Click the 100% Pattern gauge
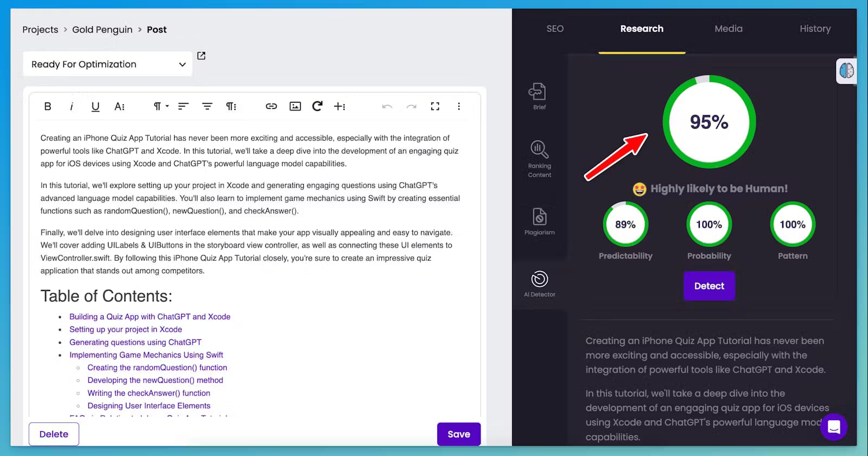 click(x=793, y=224)
